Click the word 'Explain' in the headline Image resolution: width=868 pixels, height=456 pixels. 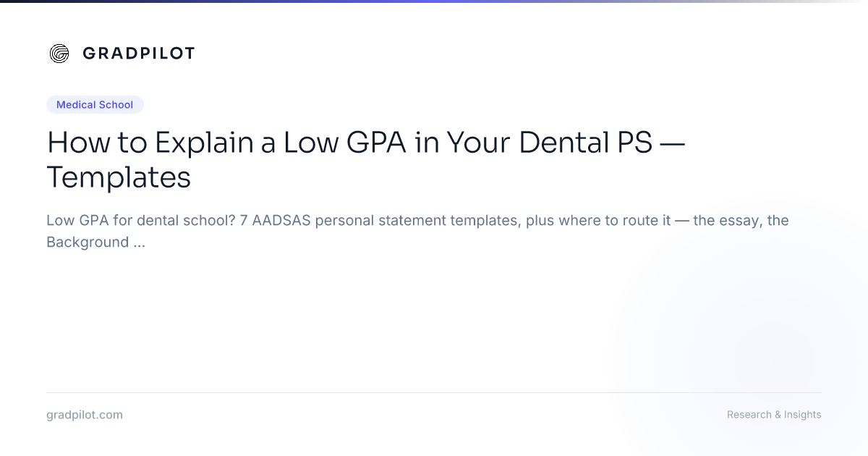point(205,143)
